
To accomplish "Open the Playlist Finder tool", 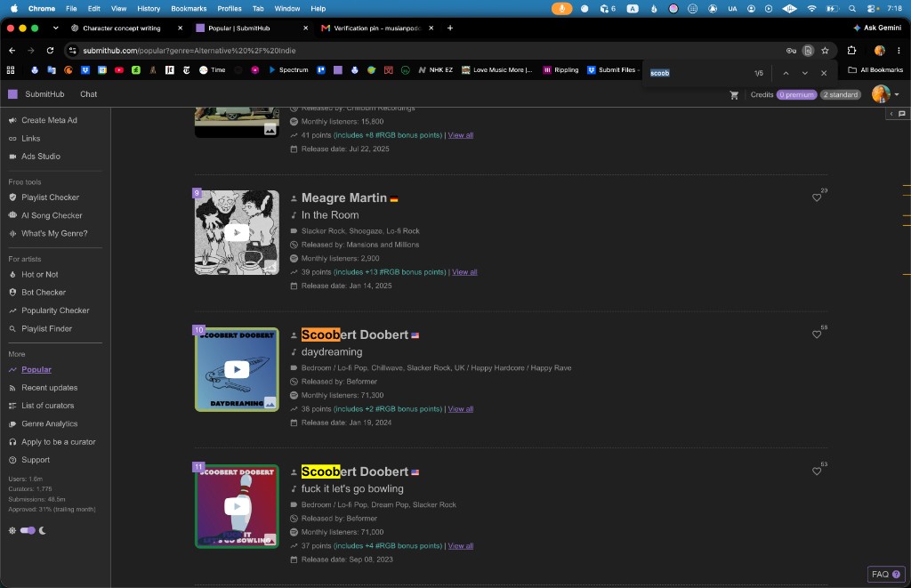I will 46,329.
